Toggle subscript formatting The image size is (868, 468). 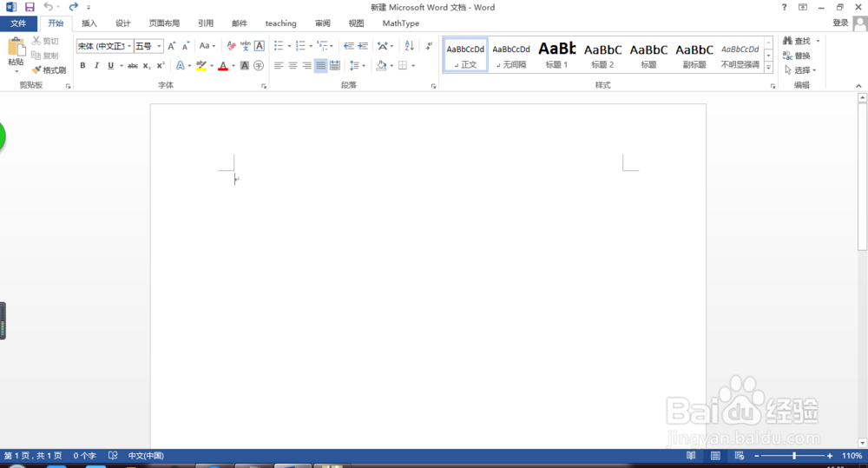pos(147,65)
